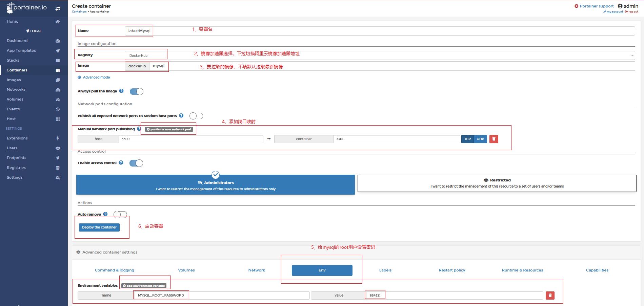Open the Registry dropdown
The width and height of the screenshot is (644, 306).
(380, 55)
